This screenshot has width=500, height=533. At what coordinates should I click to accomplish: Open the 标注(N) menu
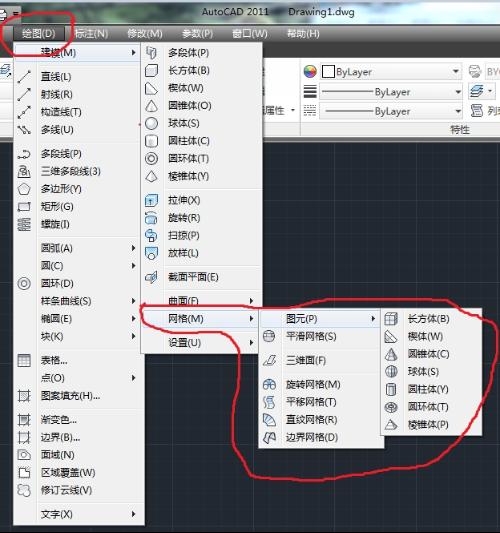(x=91, y=34)
